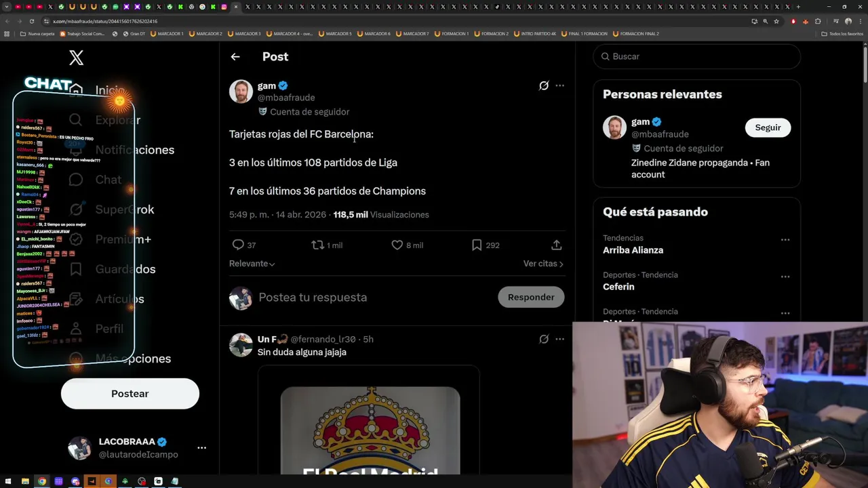The height and width of the screenshot is (488, 868).
Task: Open account menu dots next to LACOBRAAA
Action: click(201, 448)
